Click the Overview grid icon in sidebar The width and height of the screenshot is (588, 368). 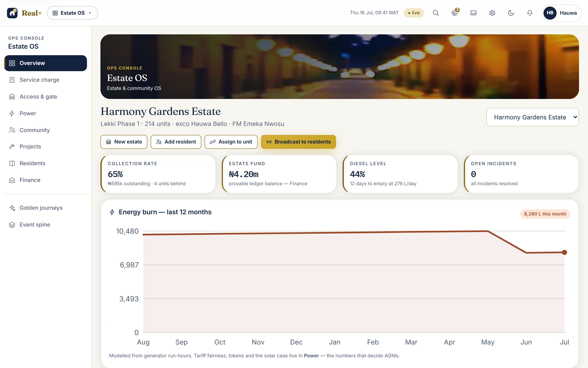click(12, 63)
